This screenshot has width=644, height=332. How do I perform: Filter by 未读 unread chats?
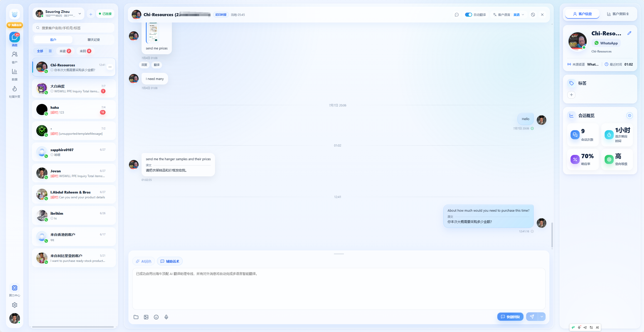(x=65, y=51)
